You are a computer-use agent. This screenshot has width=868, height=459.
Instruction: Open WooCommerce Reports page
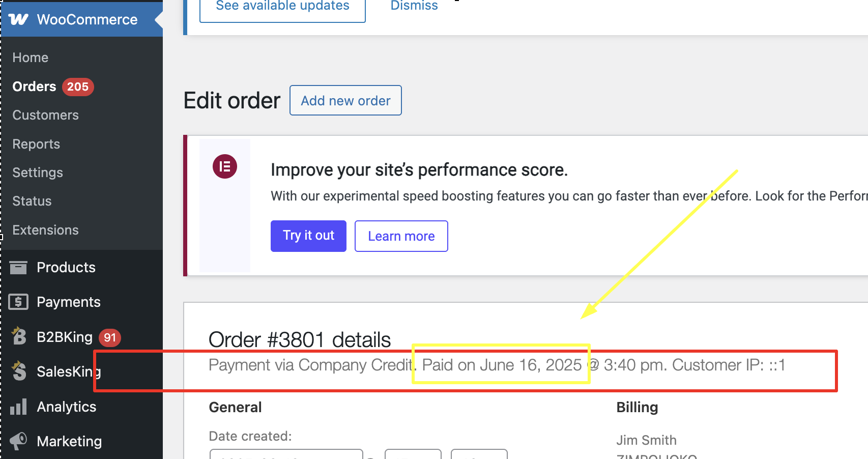tap(36, 144)
